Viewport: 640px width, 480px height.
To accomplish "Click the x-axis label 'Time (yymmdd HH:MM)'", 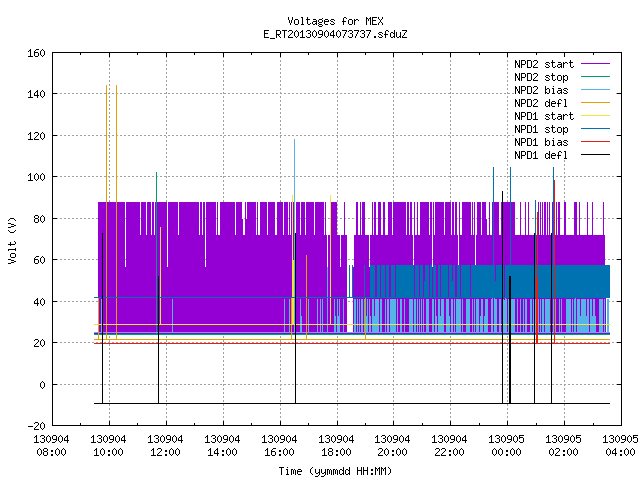I will click(335, 471).
